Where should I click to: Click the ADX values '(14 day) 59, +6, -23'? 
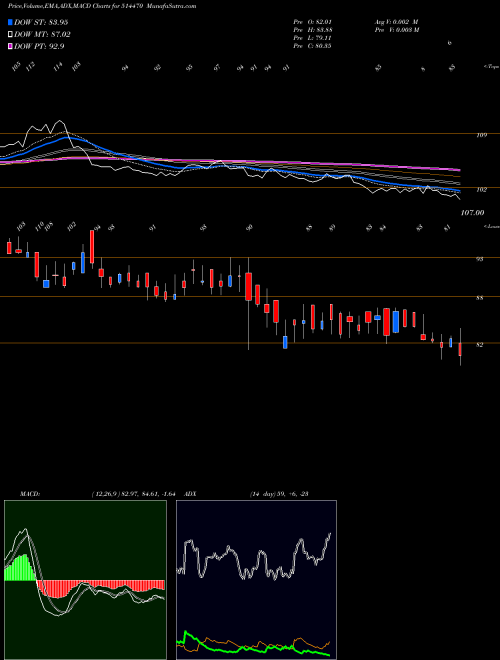coord(279,494)
